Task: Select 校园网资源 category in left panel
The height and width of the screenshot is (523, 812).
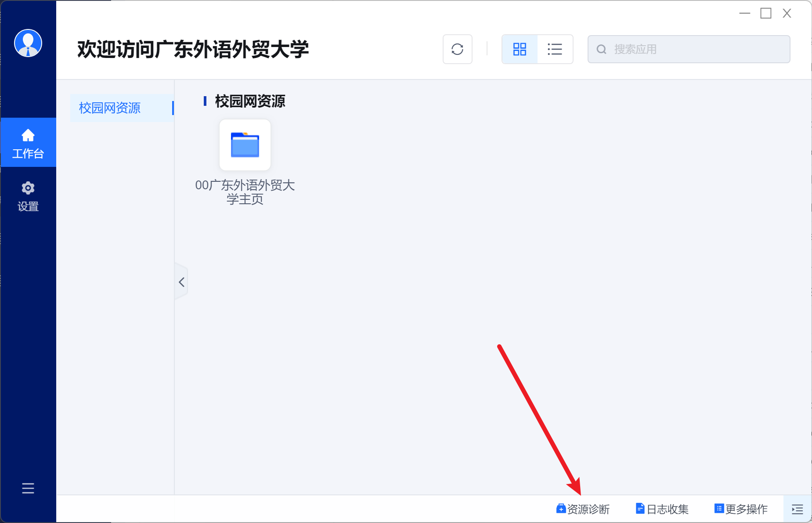Action: (x=110, y=108)
